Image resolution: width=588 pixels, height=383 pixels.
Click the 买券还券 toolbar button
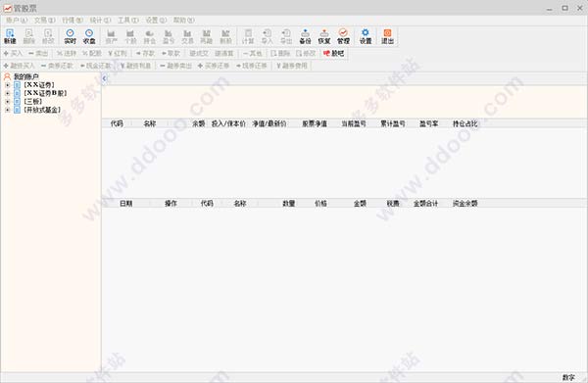[x=214, y=66]
